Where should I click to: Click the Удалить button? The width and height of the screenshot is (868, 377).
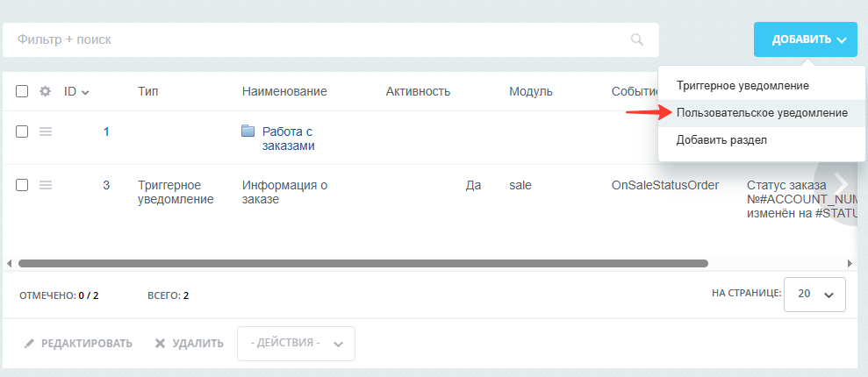189,344
